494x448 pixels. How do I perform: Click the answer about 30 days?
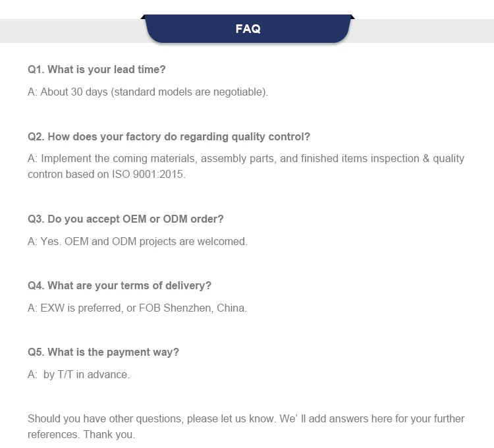148,92
